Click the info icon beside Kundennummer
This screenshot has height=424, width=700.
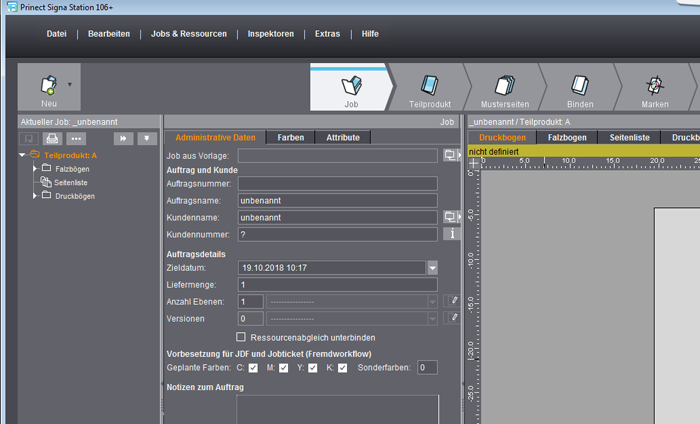[x=451, y=233]
